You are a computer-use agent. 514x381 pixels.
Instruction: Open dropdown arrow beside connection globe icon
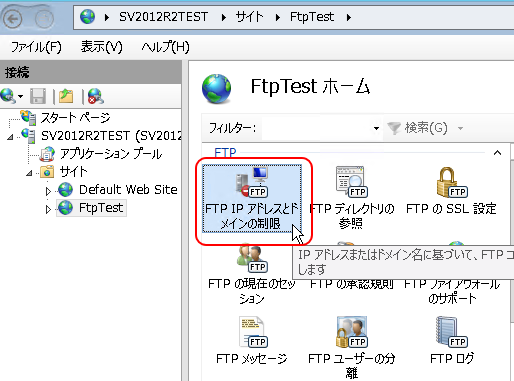[x=21, y=97]
